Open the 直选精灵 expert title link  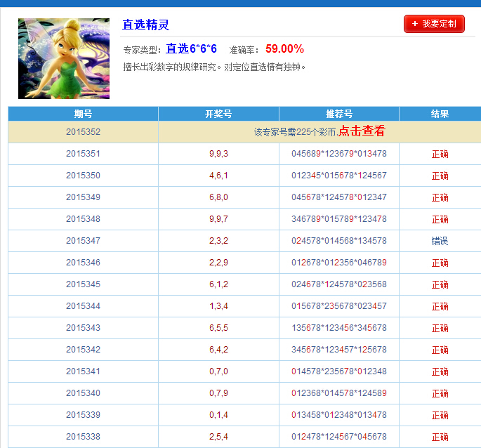click(146, 25)
